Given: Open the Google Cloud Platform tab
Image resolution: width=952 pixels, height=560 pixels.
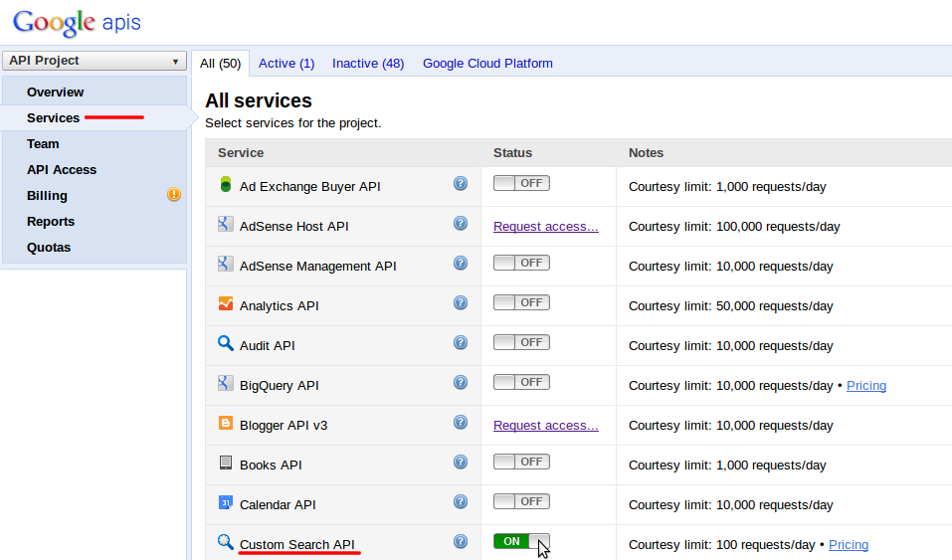Looking at the screenshot, I should [487, 63].
